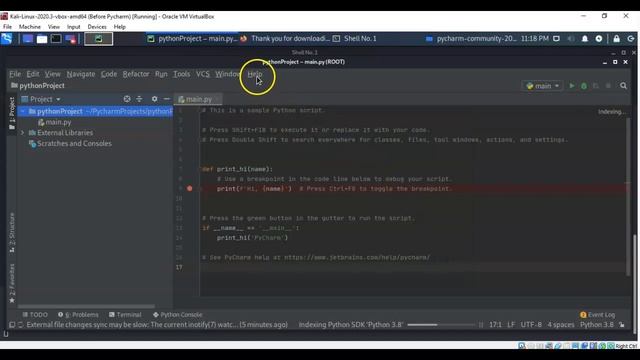Start debugging with the green bug icon
The width and height of the screenshot is (640, 360).
(584, 86)
